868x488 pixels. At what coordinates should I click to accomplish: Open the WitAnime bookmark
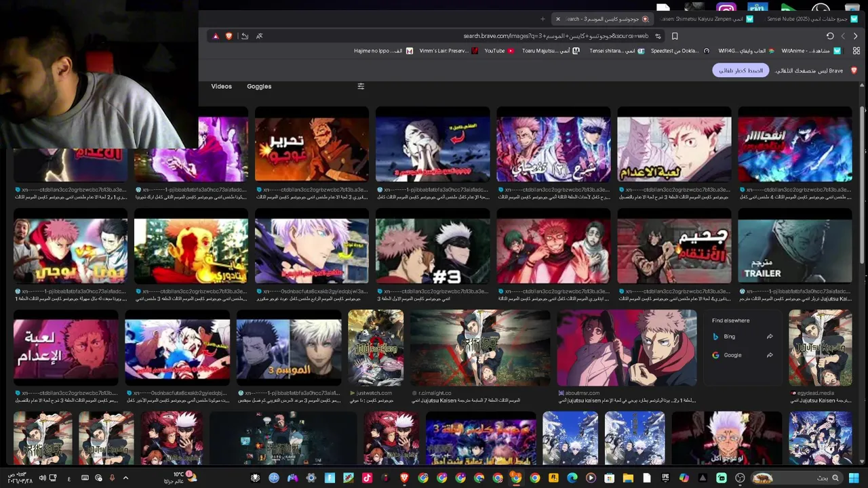coord(811,51)
